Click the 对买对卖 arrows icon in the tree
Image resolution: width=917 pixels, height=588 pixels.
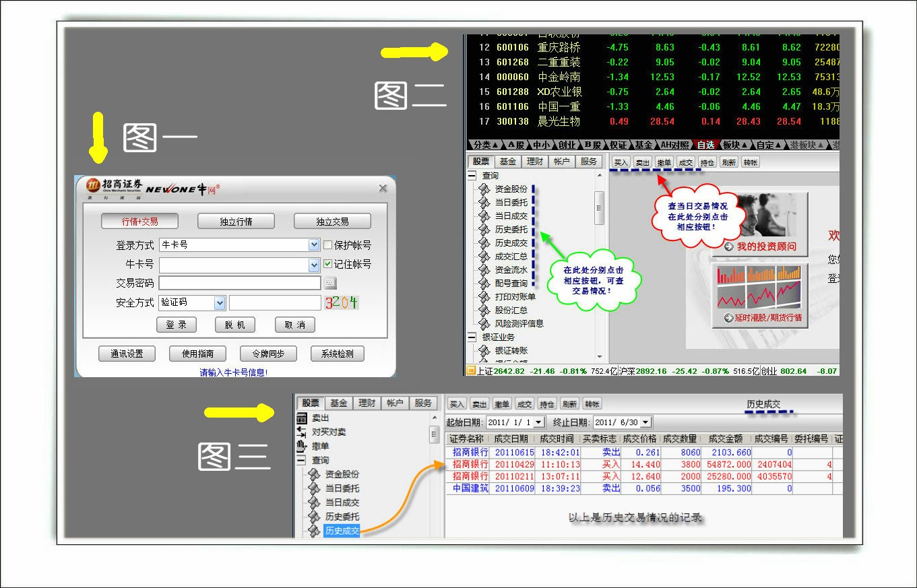point(301,432)
